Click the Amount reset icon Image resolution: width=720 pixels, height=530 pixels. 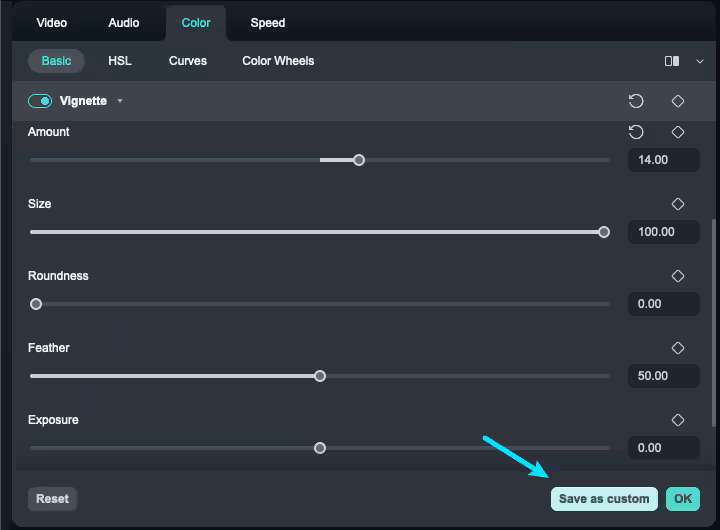tap(636, 132)
